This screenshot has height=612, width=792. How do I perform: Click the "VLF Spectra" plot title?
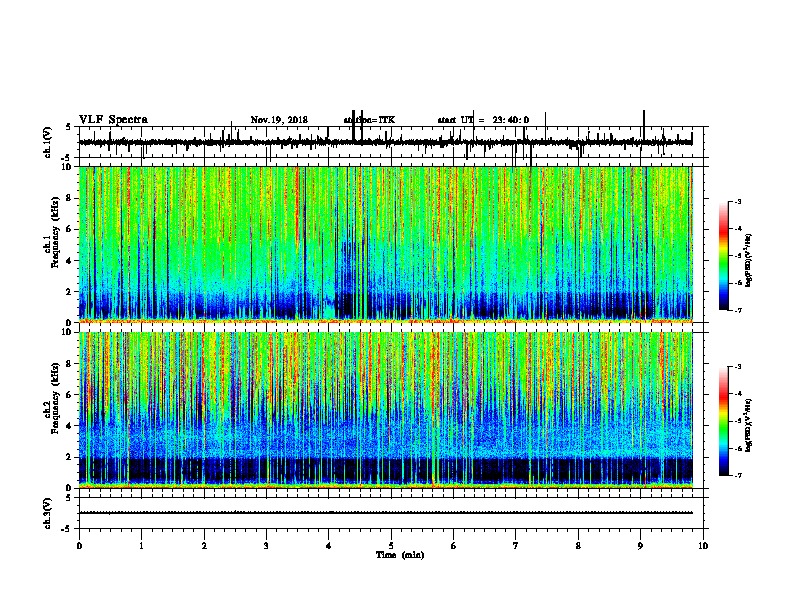[x=113, y=120]
